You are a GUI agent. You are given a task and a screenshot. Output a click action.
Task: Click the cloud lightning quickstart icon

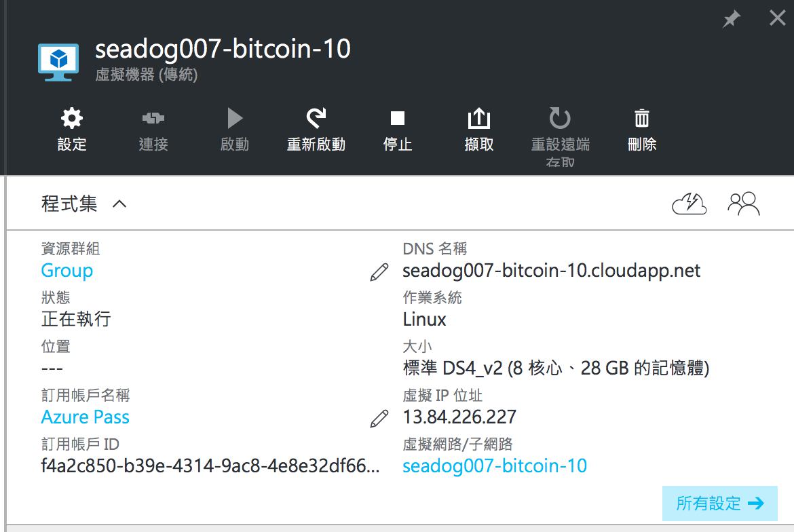coord(689,204)
